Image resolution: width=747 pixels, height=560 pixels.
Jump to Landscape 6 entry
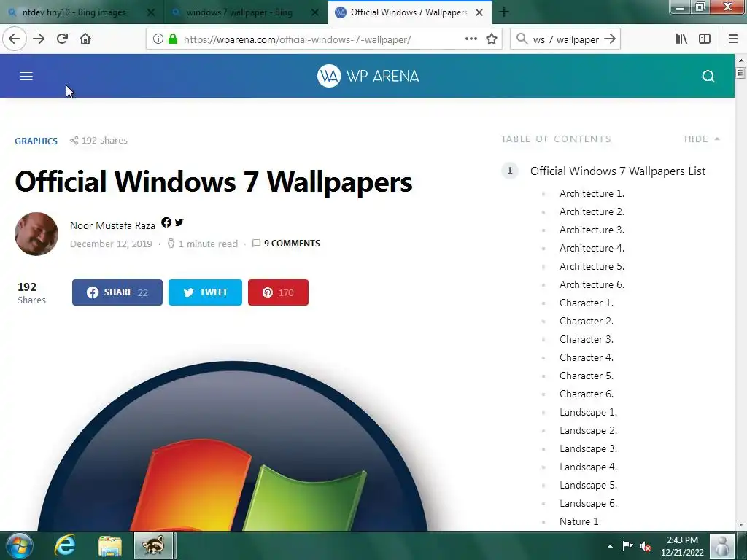[x=588, y=504]
